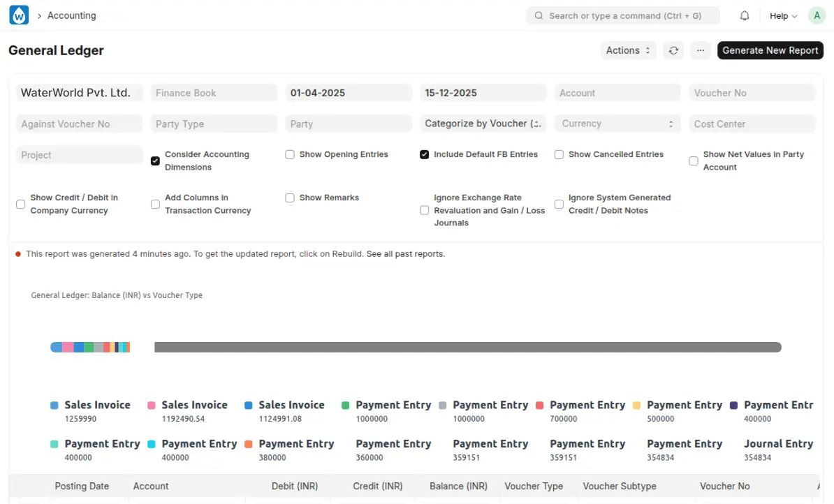This screenshot has width=834, height=504.
Task: Click the green Payment Entry legend dot
Action: 346,406
